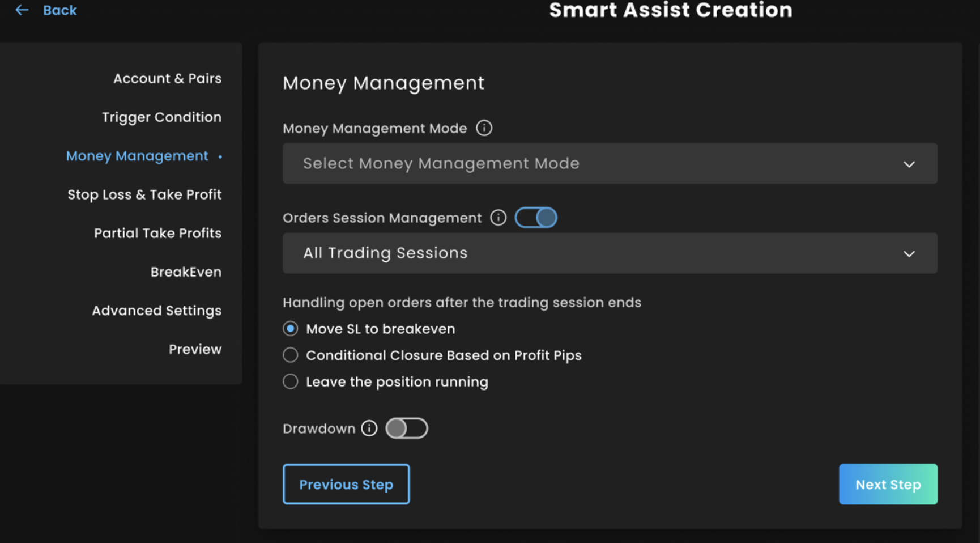The width and height of the screenshot is (980, 543).
Task: Navigate to Partial Take Profits section
Action: 157,234
